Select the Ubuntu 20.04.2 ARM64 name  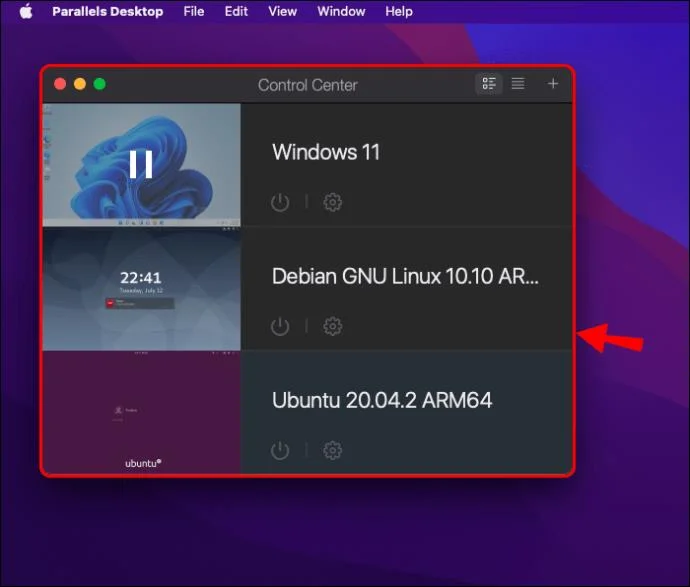point(382,400)
